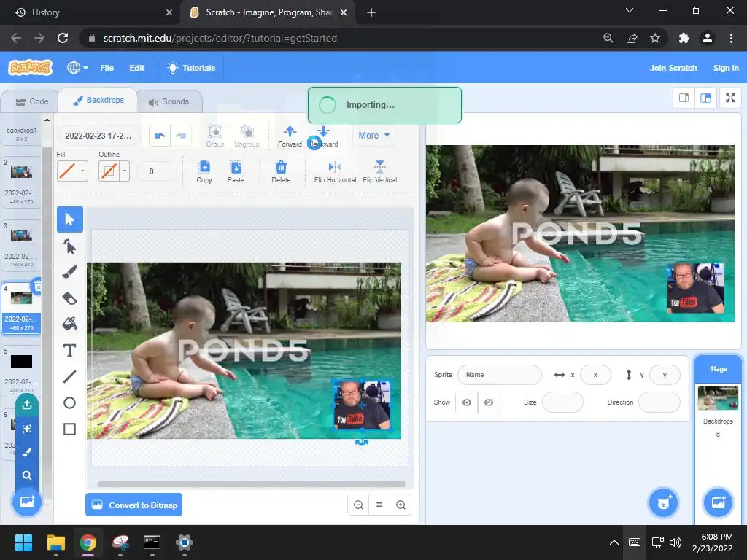
Task: Select the Line tool
Action: [69, 377]
